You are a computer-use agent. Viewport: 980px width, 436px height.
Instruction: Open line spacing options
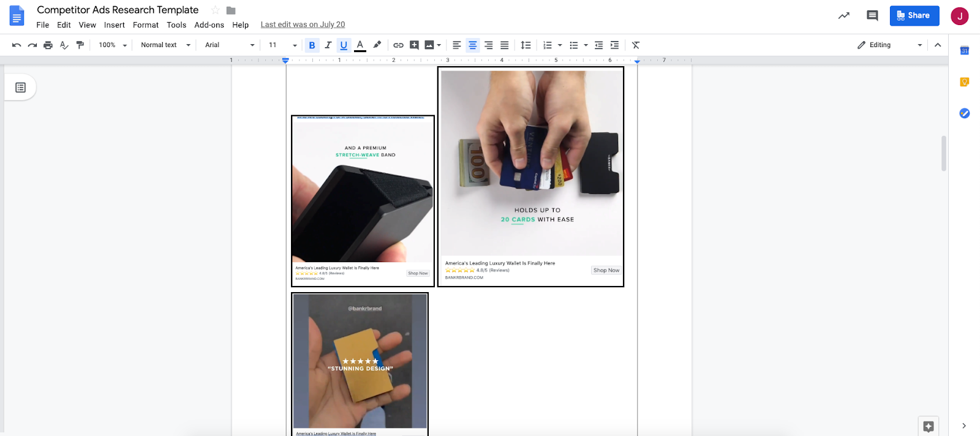tap(526, 45)
